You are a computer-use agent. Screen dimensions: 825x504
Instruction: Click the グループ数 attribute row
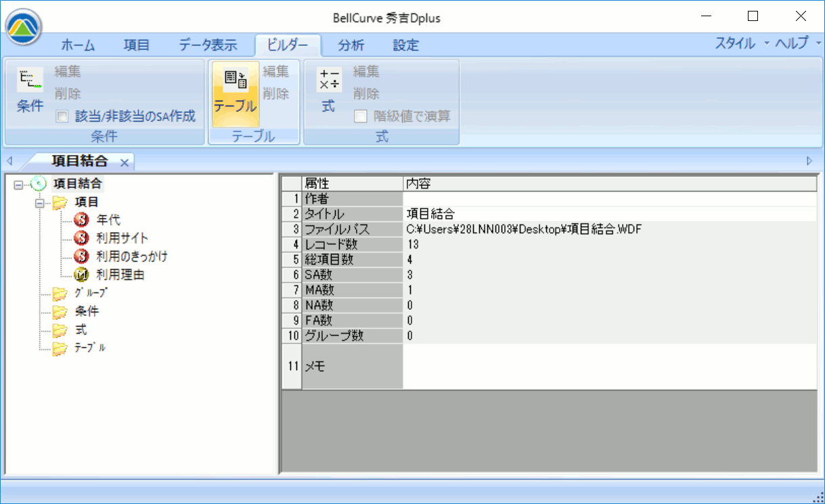point(352,336)
